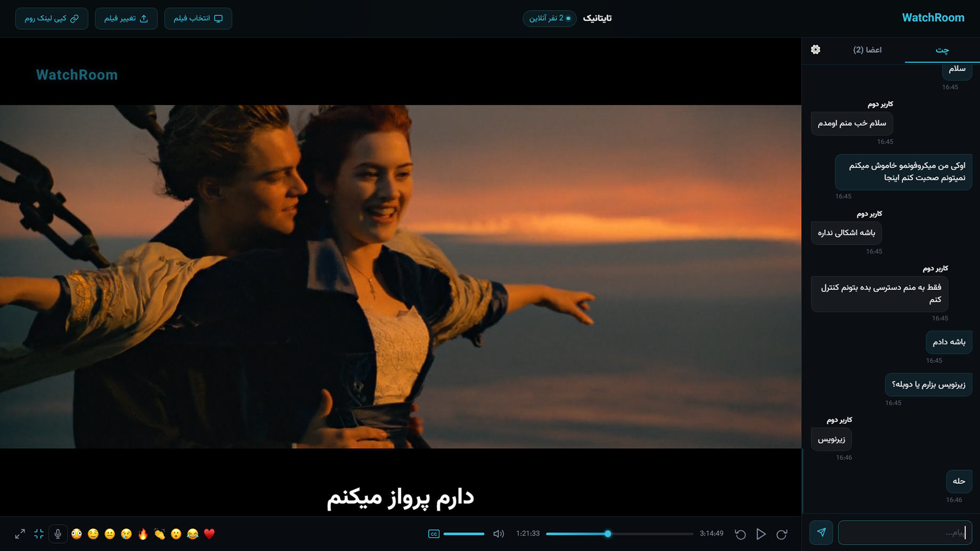Send the clapping hands emoji reaction
980x551 pixels.
pos(159,533)
